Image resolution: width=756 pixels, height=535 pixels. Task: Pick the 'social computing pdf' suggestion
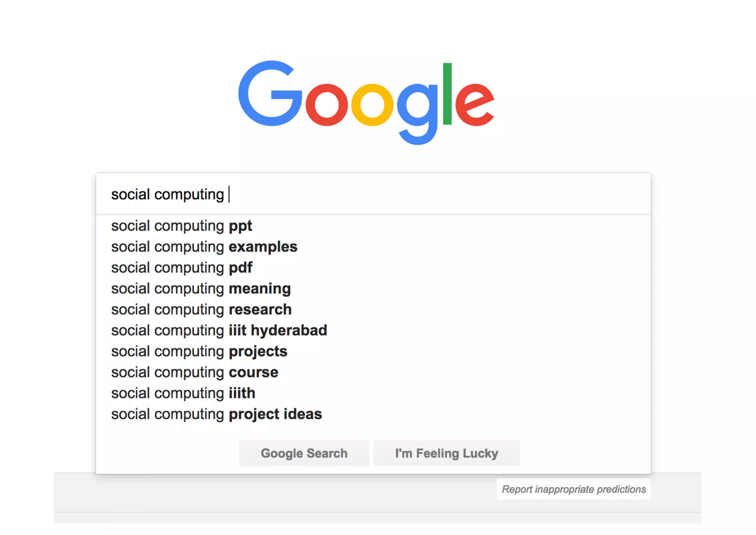(182, 267)
